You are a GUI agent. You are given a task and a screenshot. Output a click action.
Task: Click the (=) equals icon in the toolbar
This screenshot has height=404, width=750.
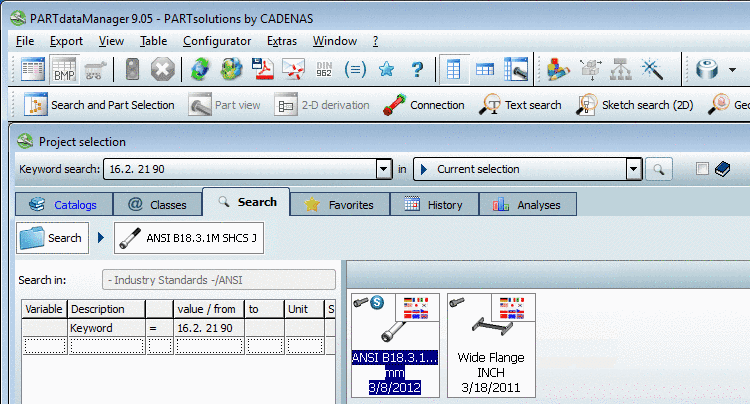tap(355, 70)
